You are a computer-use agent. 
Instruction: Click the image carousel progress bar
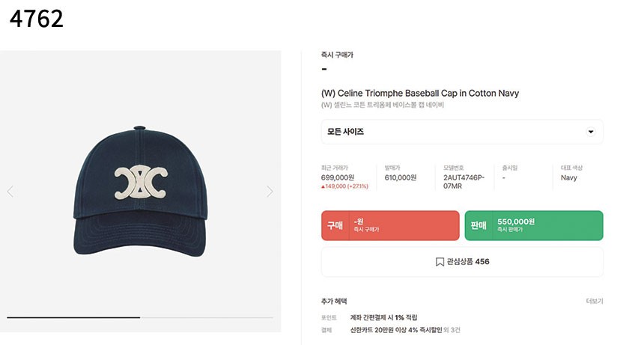(140, 318)
